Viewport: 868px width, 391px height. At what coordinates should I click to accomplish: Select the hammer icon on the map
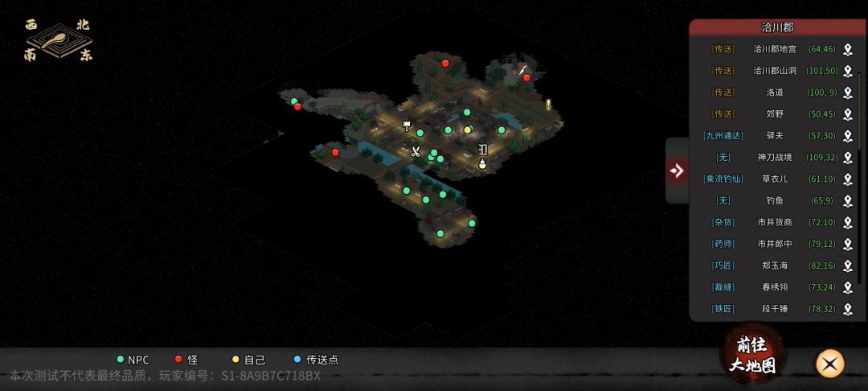(407, 126)
